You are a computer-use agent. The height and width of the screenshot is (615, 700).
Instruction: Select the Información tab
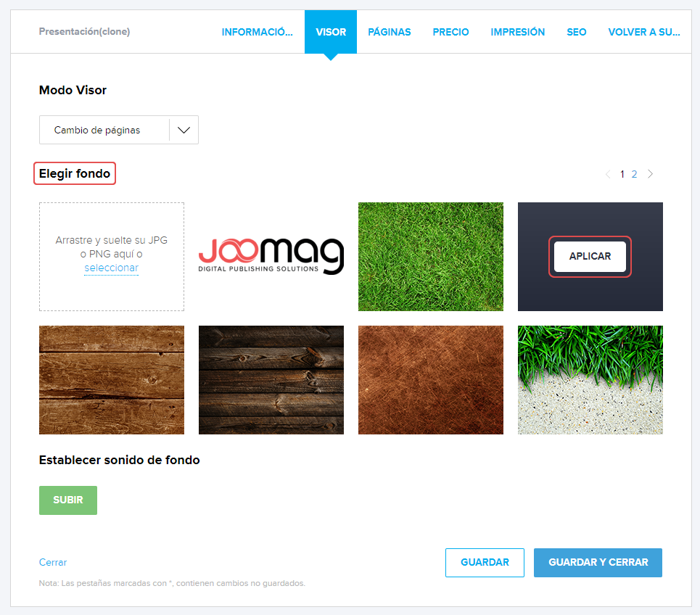(x=257, y=32)
